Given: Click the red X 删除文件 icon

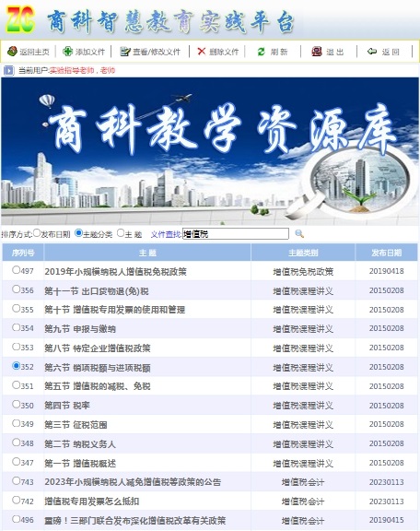Looking at the screenshot, I should point(202,51).
